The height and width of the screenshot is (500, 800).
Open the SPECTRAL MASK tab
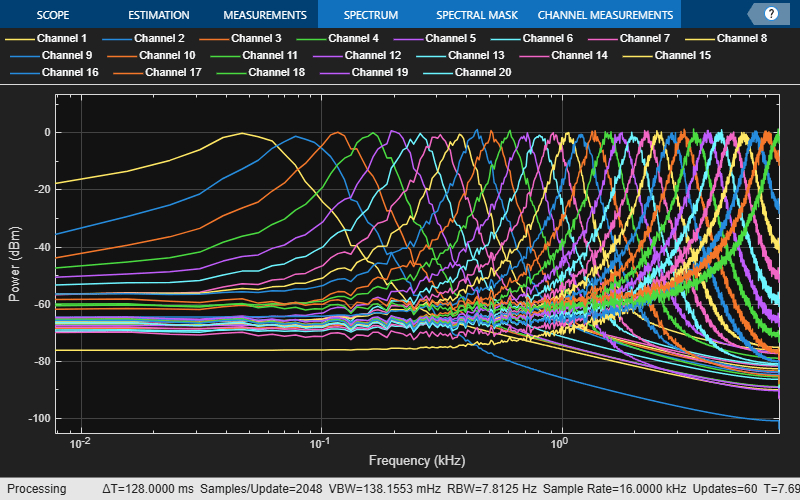477,15
